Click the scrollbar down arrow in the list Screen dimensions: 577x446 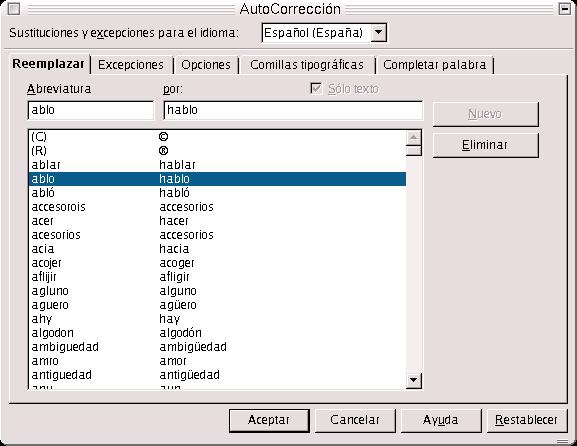pos(414,380)
